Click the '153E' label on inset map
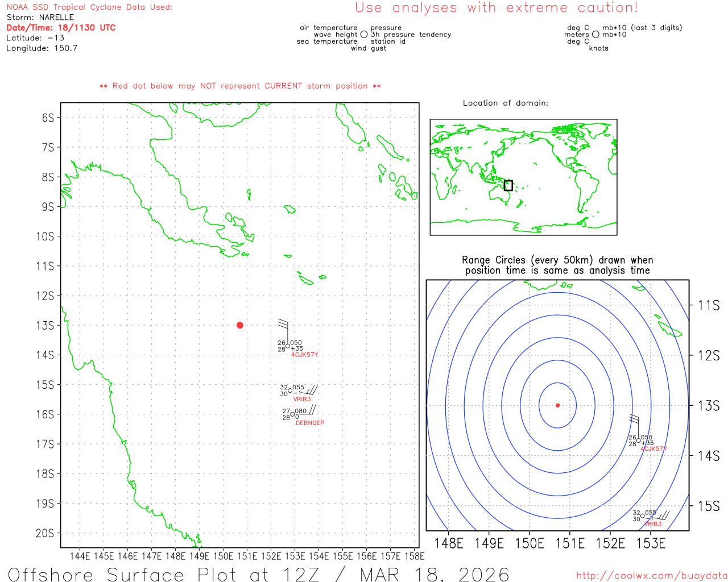728x582 pixels. click(651, 543)
